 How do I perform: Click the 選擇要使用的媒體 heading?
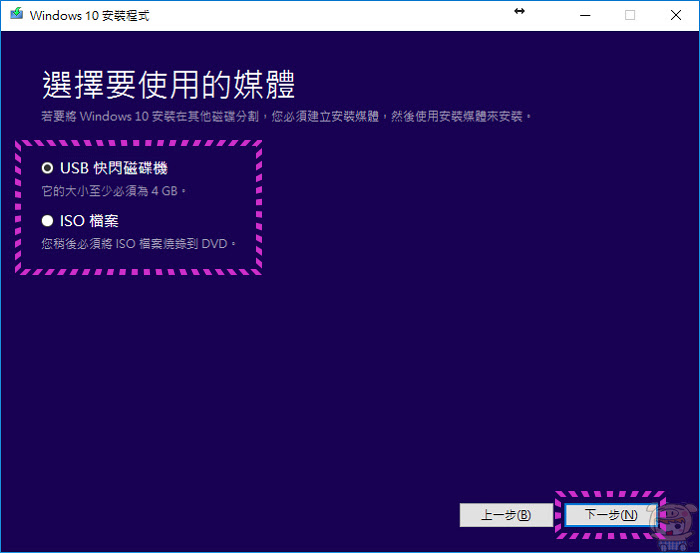pyautogui.click(x=168, y=84)
